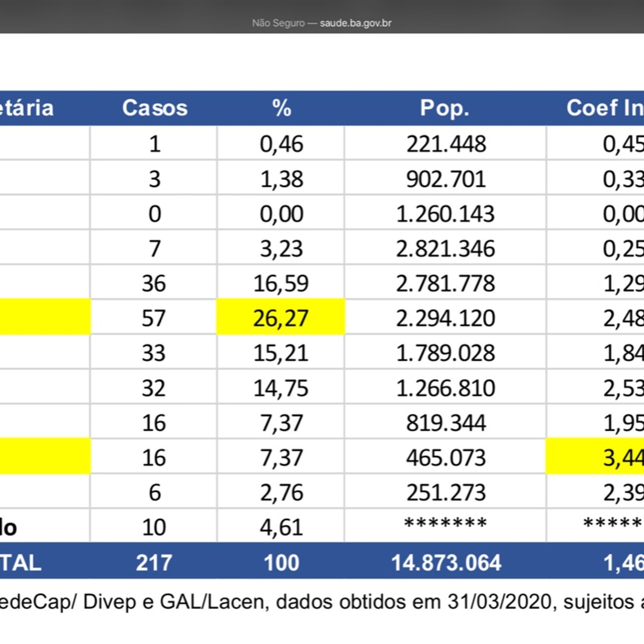Select the total percentage value 100
Viewport: 644px width, 644px height.
click(281, 563)
